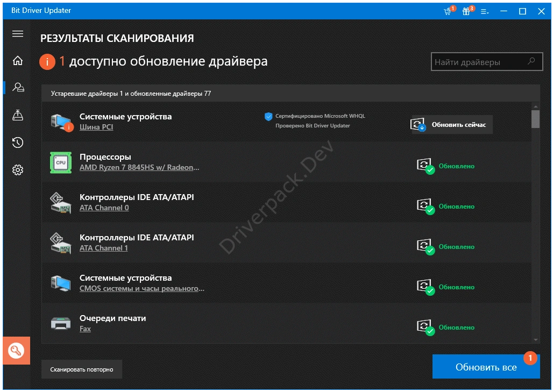Open the ATA Channel 0 link
Viewport: 553px width, 392px height.
coord(104,208)
